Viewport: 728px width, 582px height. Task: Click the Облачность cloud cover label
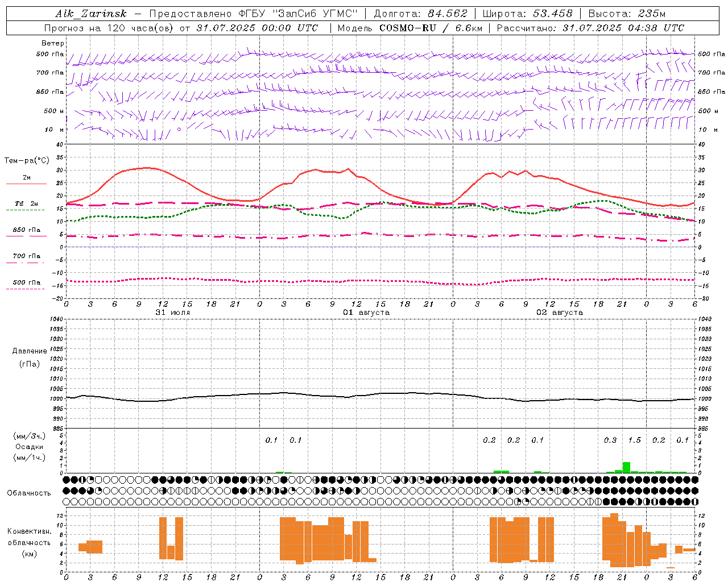click(x=29, y=493)
